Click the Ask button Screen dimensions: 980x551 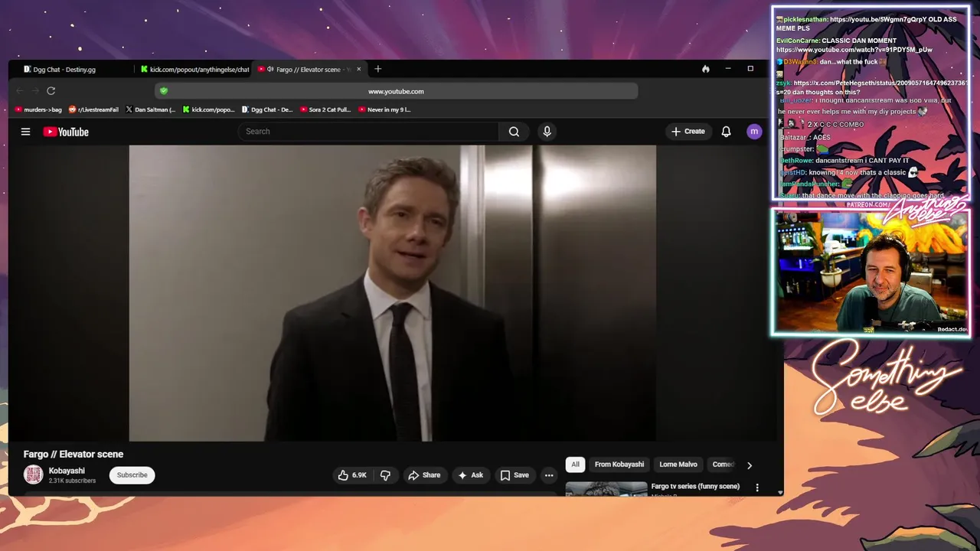470,475
